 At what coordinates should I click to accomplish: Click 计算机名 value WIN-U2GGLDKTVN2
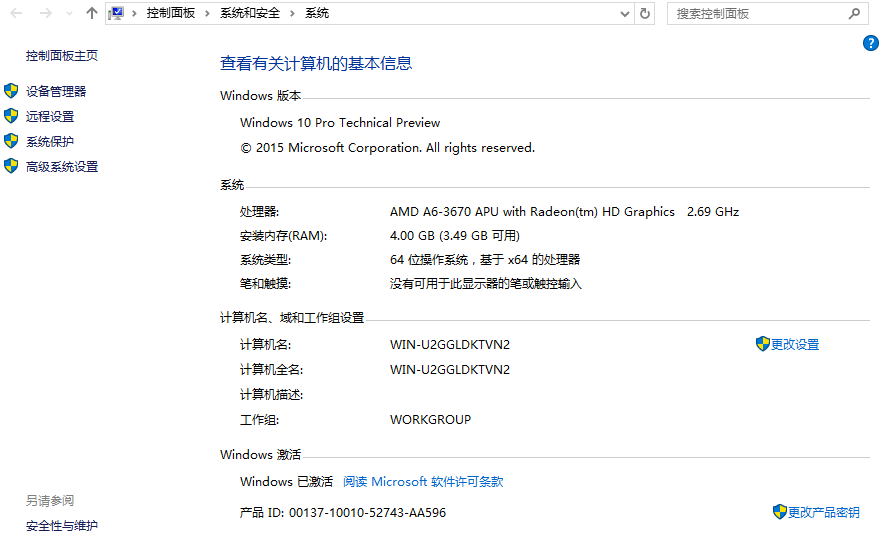tap(450, 345)
